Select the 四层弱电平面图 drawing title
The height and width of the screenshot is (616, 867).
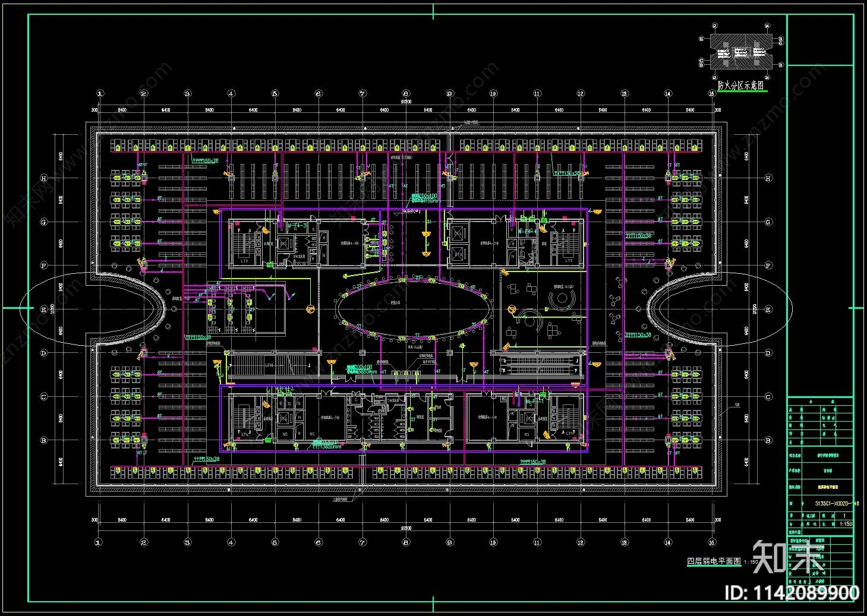pyautogui.click(x=714, y=561)
